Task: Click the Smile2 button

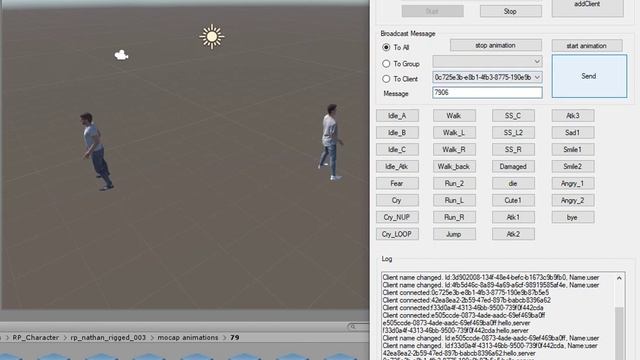Action: (x=573, y=167)
